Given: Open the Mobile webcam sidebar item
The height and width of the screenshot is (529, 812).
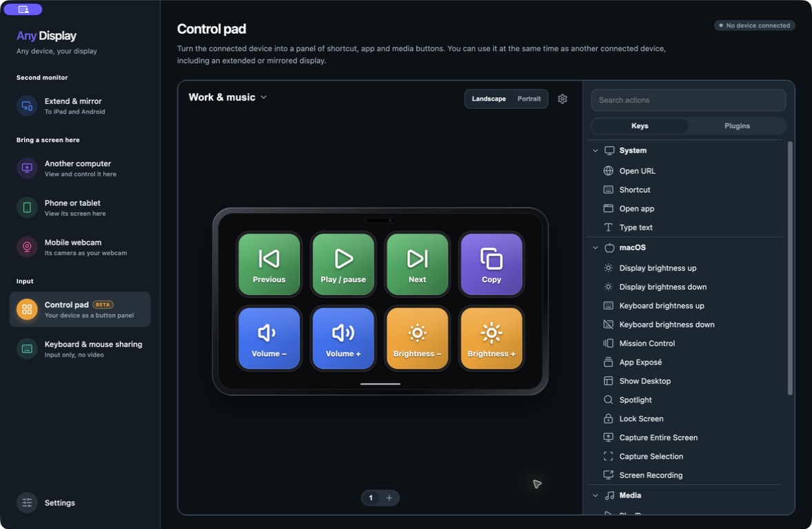Looking at the screenshot, I should [80, 247].
